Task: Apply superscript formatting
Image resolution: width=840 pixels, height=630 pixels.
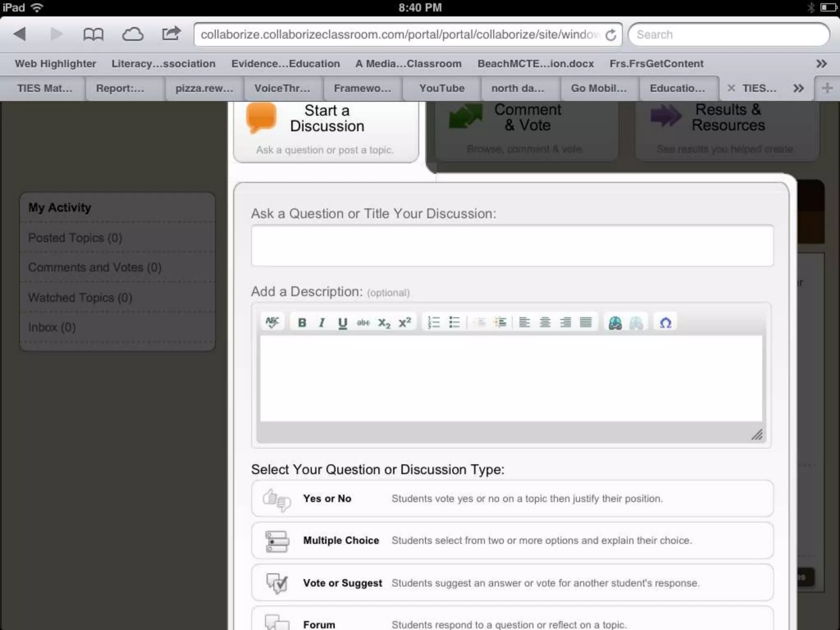Action: click(x=405, y=323)
